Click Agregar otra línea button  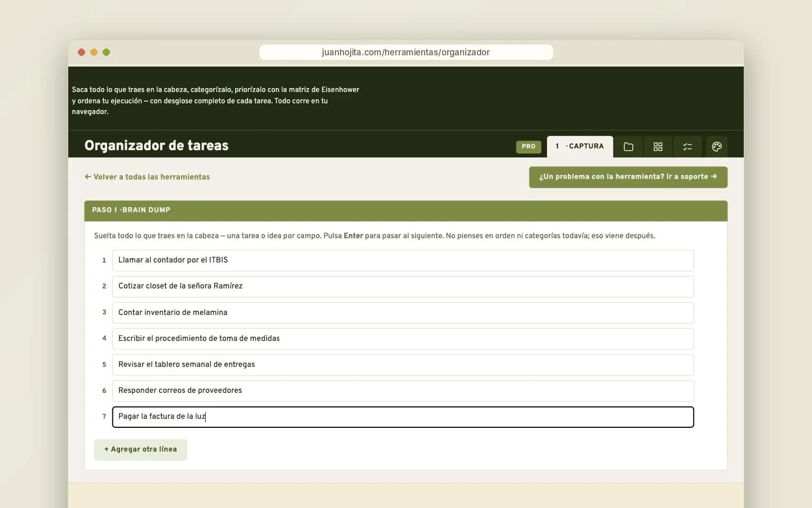(140, 449)
